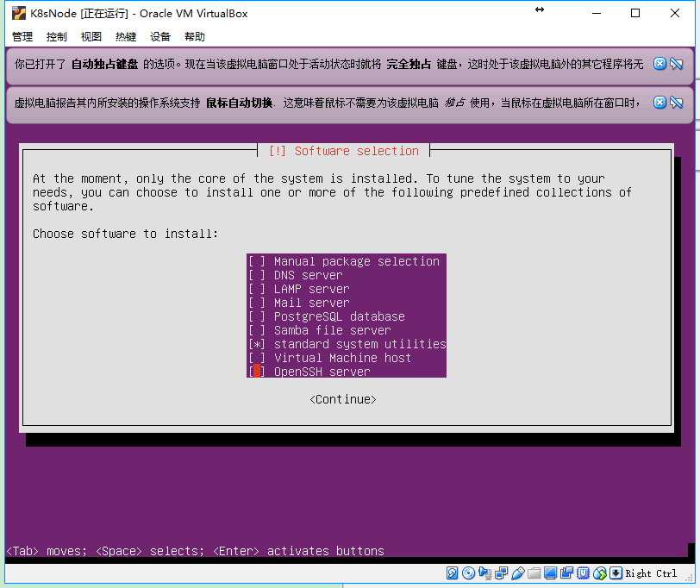Toggle PostgreSQL database checkbox

click(257, 316)
